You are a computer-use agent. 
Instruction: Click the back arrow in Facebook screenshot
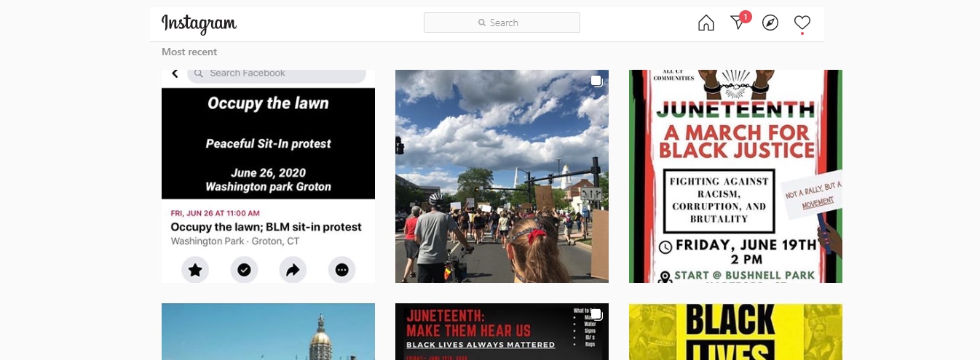(175, 73)
